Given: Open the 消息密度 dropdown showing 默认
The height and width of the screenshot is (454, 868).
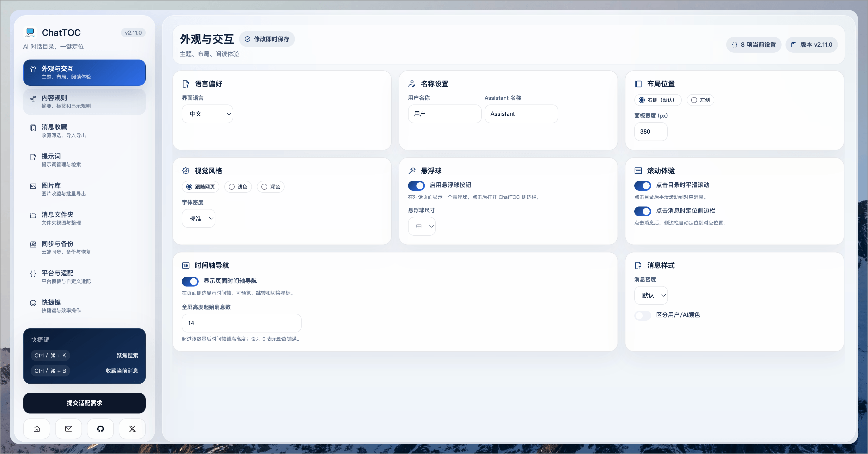Looking at the screenshot, I should (651, 295).
